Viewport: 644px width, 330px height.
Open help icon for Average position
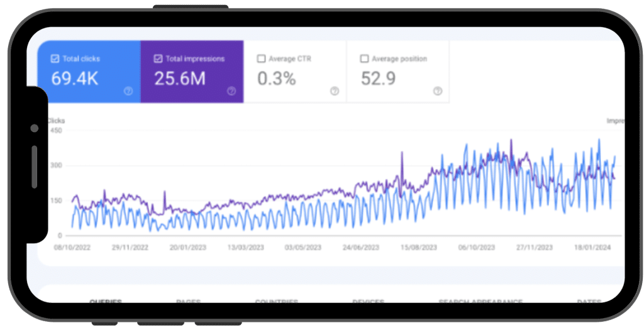click(438, 91)
